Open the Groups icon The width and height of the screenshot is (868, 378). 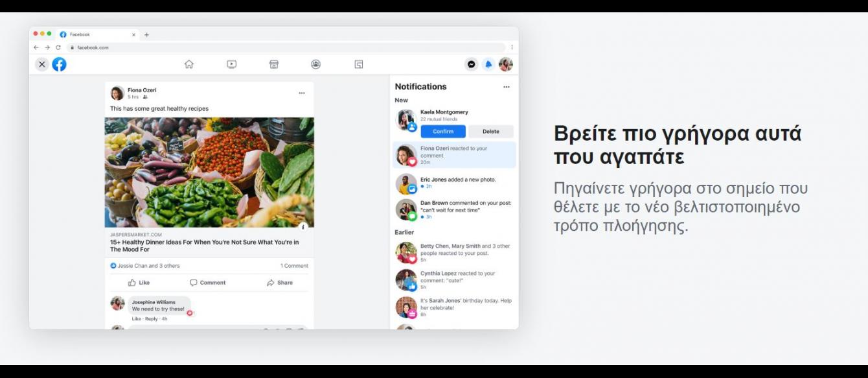pyautogui.click(x=316, y=64)
